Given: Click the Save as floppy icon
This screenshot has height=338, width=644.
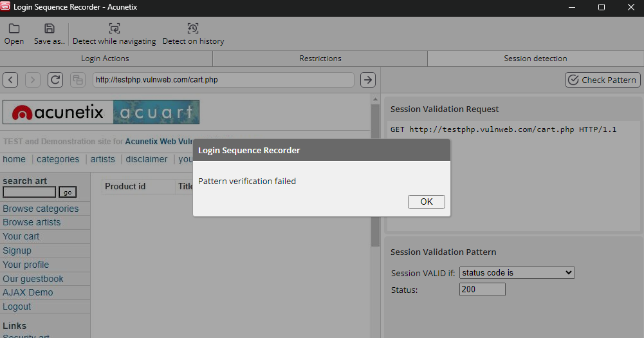Looking at the screenshot, I should [50, 28].
